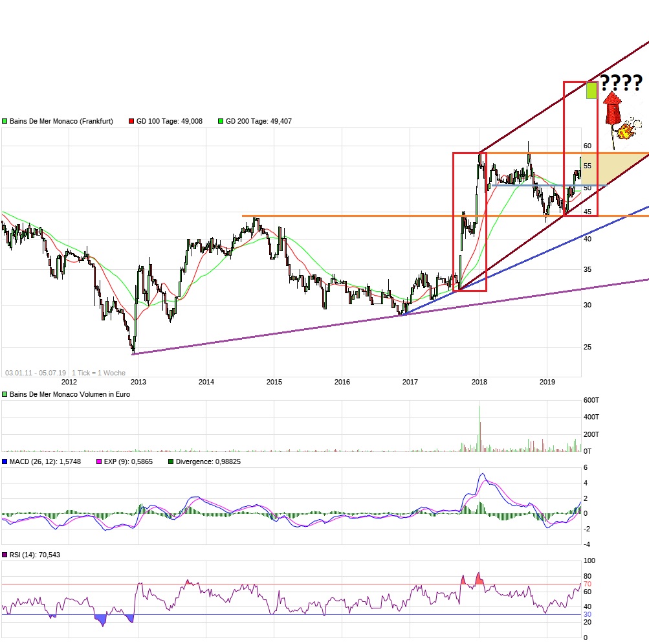Select 'GD 100 Tage: 49,008' legend text
The height and width of the screenshot is (644, 649).
point(170,121)
